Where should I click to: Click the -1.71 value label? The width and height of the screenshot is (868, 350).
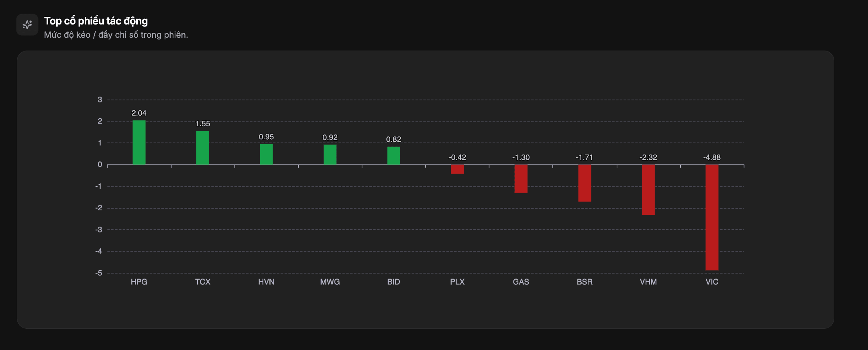(585, 157)
